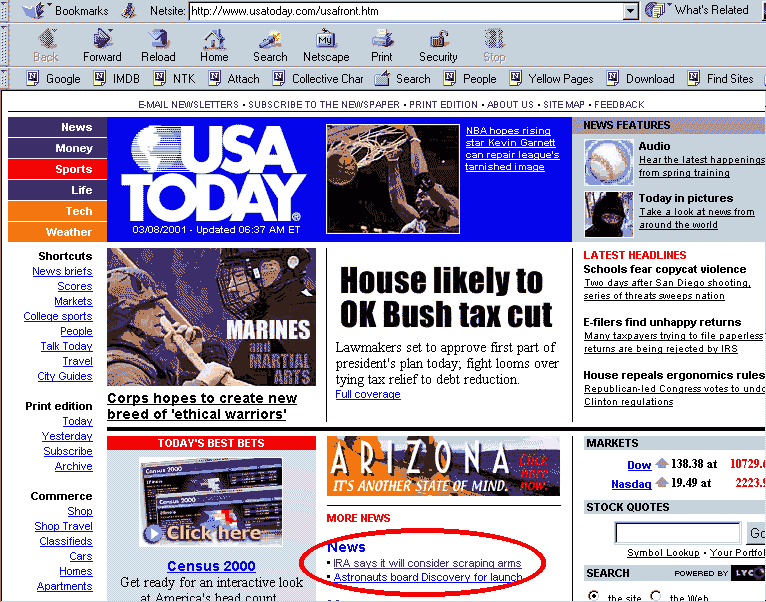The height and width of the screenshot is (602, 766).
Task: Click the Kevin Garnett dunk photo
Action: 393,179
